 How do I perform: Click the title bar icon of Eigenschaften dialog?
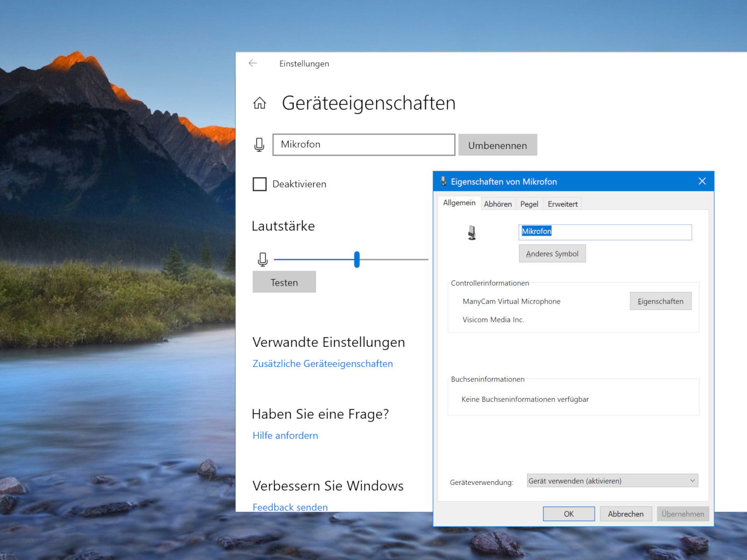[443, 182]
